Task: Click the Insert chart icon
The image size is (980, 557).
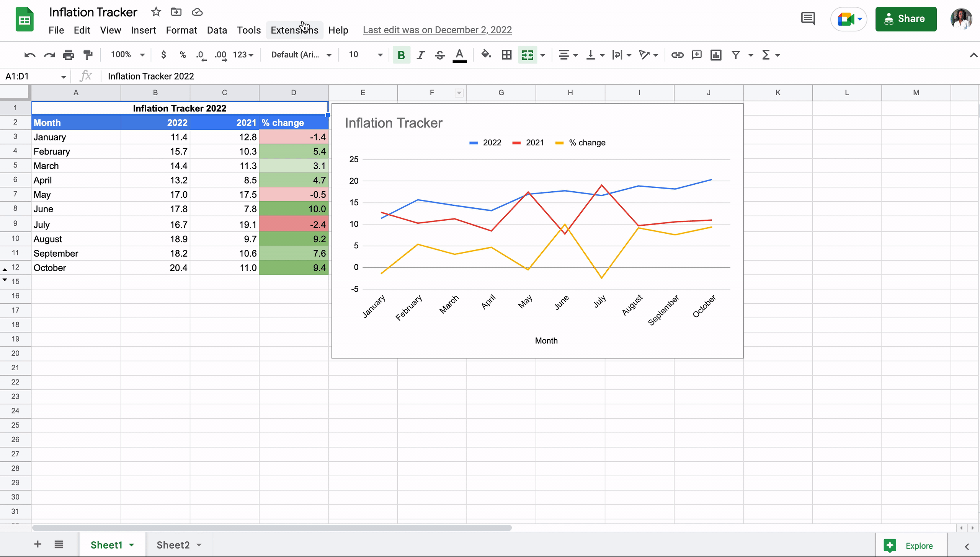Action: (716, 55)
